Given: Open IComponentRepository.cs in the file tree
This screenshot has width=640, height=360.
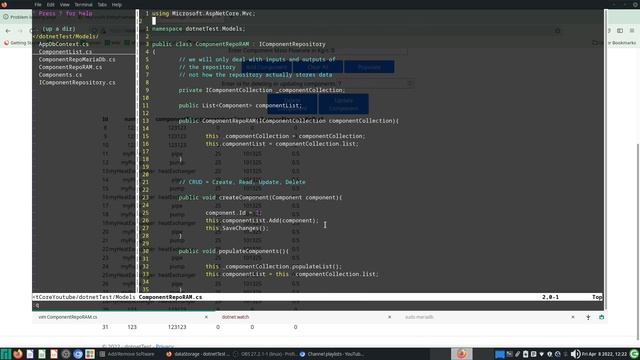Looking at the screenshot, I should click(77, 82).
